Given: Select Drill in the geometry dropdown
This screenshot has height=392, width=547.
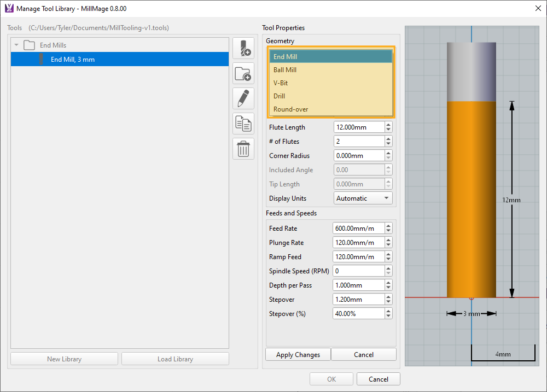Looking at the screenshot, I should 280,96.
